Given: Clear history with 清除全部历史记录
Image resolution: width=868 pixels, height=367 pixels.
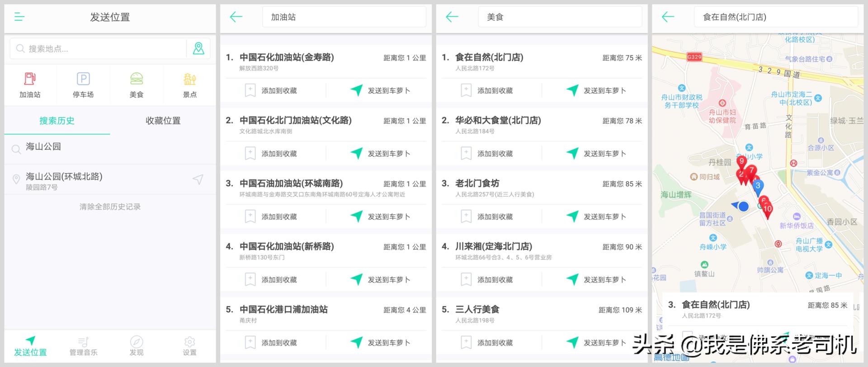Looking at the screenshot, I should (x=110, y=207).
